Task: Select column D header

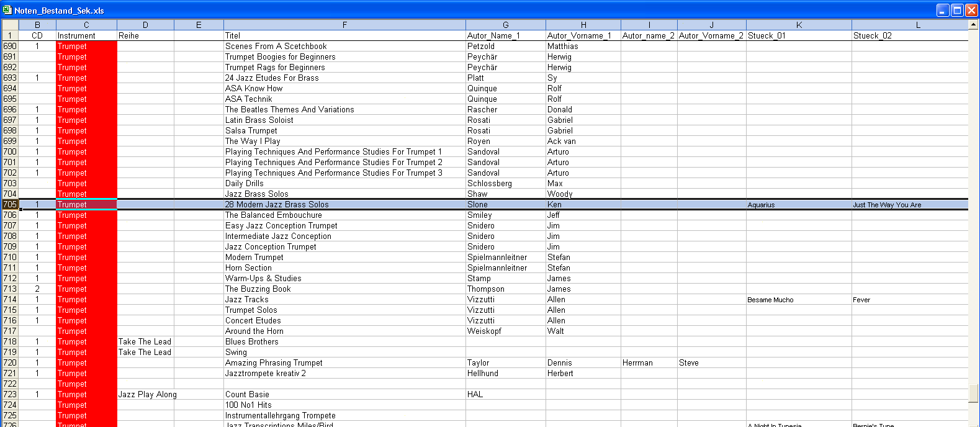Action: 145,25
